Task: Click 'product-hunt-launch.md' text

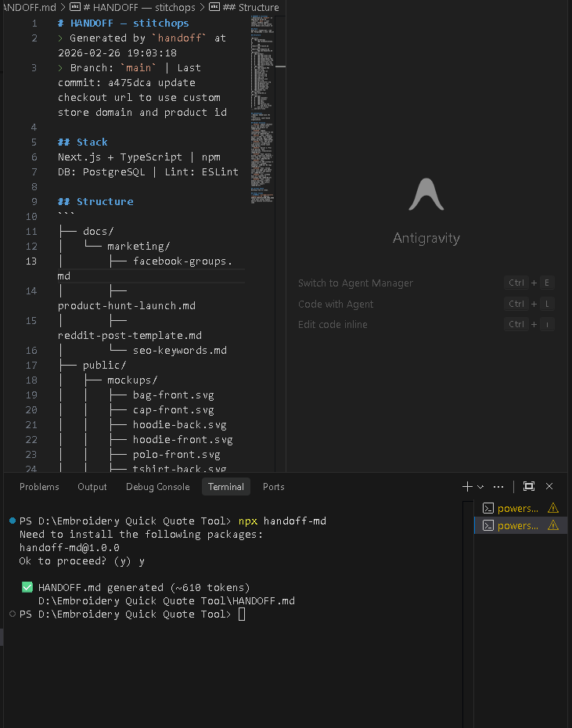Action: [x=127, y=305]
